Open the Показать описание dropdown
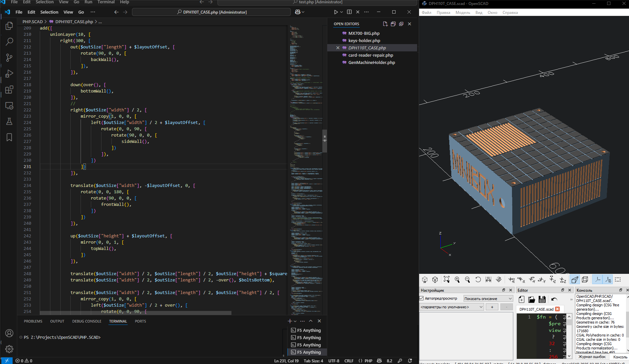 488,298
